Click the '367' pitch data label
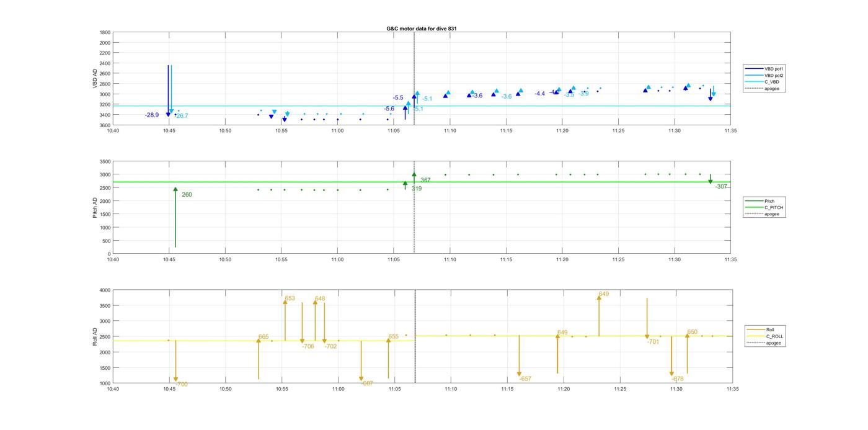 click(425, 181)
